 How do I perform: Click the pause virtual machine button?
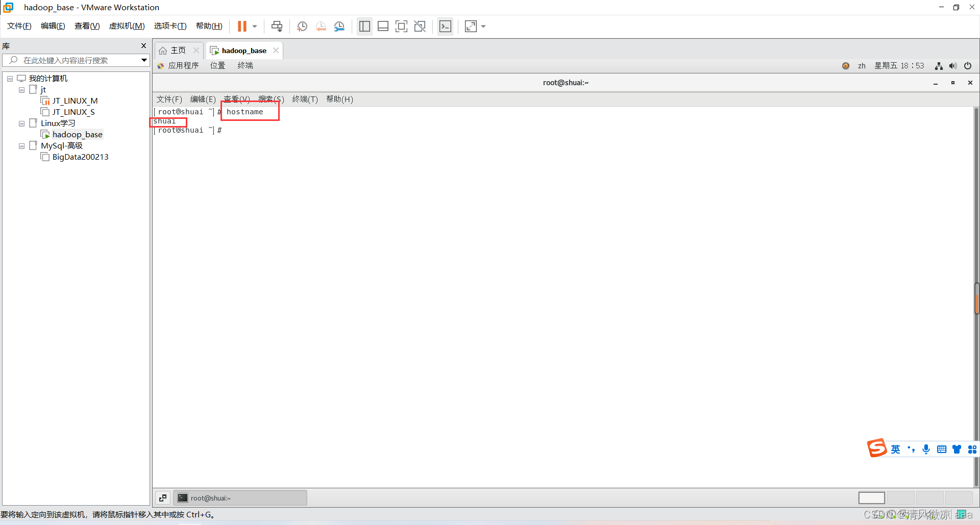tap(242, 26)
